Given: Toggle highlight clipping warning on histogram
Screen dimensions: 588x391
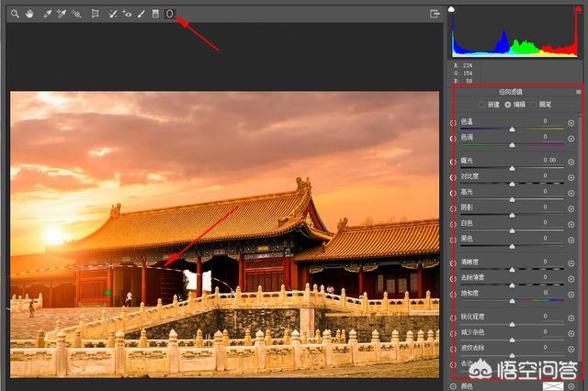Looking at the screenshot, I should 579,9.
